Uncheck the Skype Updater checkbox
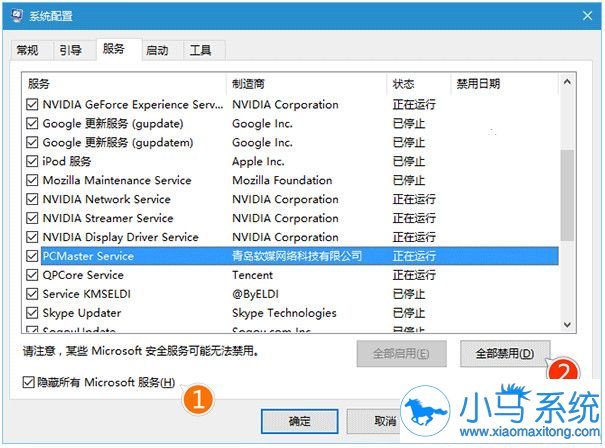This screenshot has height=448, width=605. tap(32, 313)
